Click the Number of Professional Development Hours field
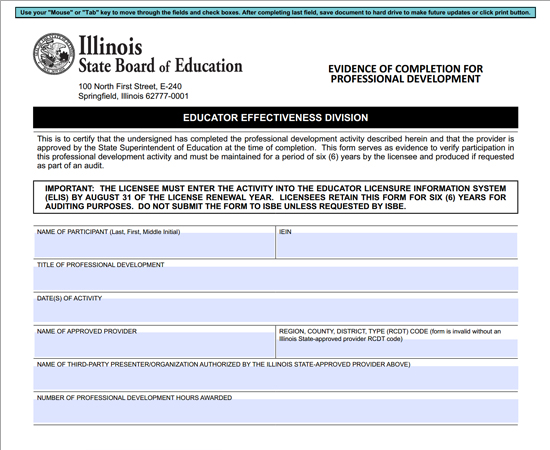Screen dimensions: 550x450 (276, 411)
